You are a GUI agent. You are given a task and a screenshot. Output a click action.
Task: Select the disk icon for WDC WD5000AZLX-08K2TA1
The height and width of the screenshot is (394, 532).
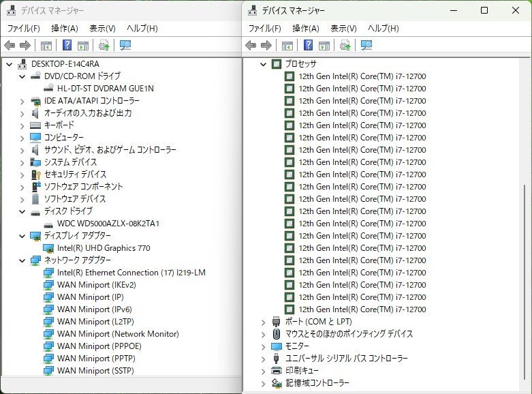[48, 225]
